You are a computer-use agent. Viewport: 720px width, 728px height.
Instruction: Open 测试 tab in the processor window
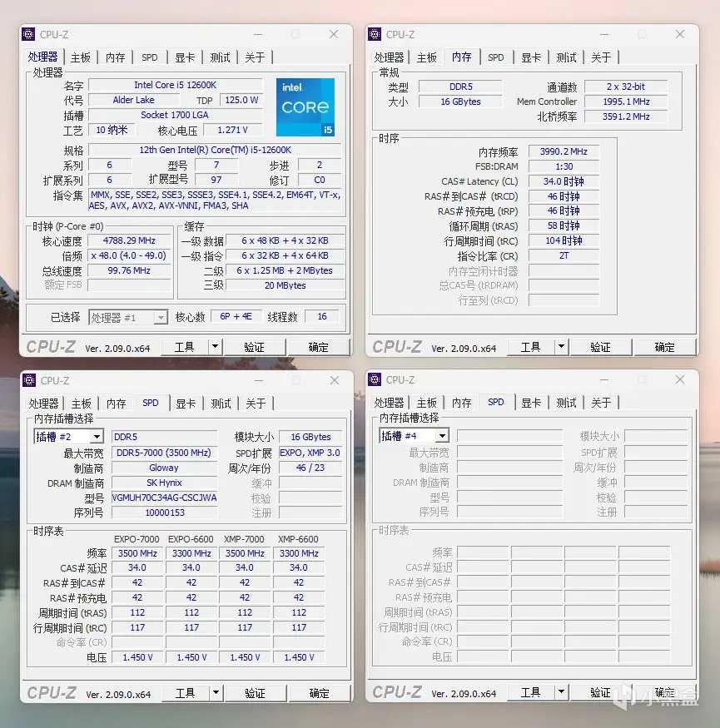pyautogui.click(x=220, y=57)
